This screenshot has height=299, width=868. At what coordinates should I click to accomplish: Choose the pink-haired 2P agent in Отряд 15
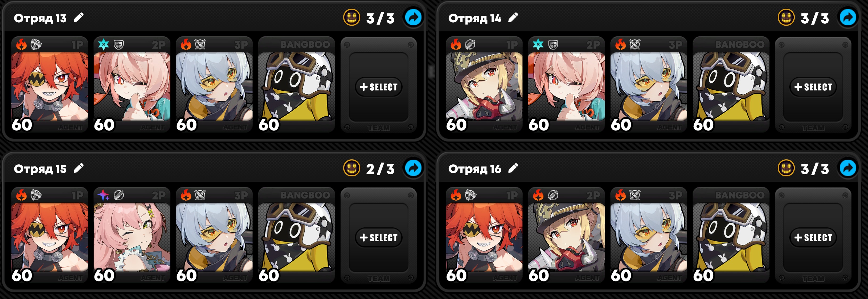132,235
